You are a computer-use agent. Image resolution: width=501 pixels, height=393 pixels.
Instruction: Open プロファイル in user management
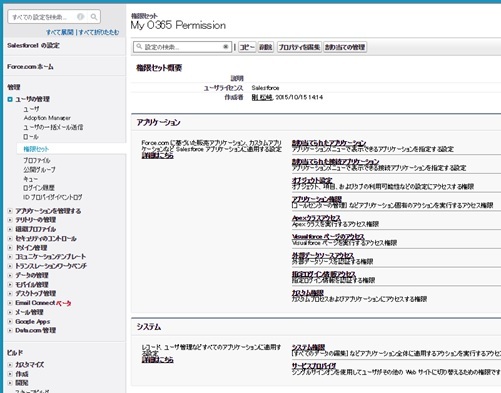(x=37, y=160)
